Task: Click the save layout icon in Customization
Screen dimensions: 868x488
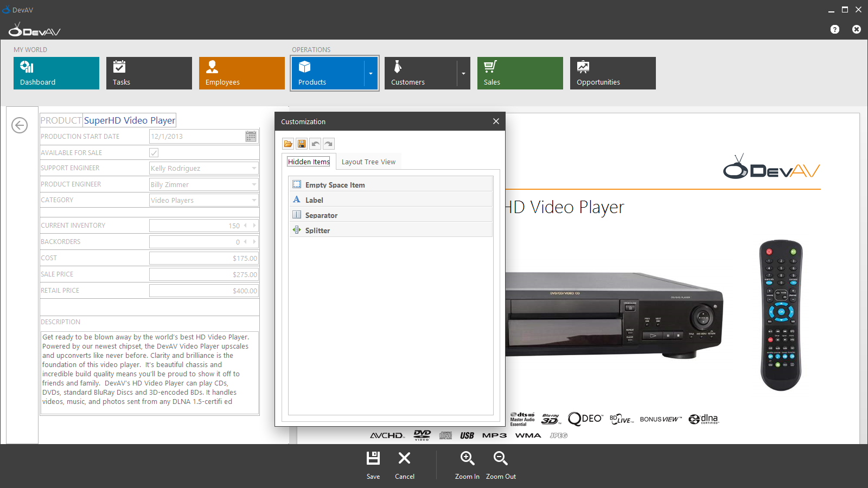Action: [x=302, y=144]
